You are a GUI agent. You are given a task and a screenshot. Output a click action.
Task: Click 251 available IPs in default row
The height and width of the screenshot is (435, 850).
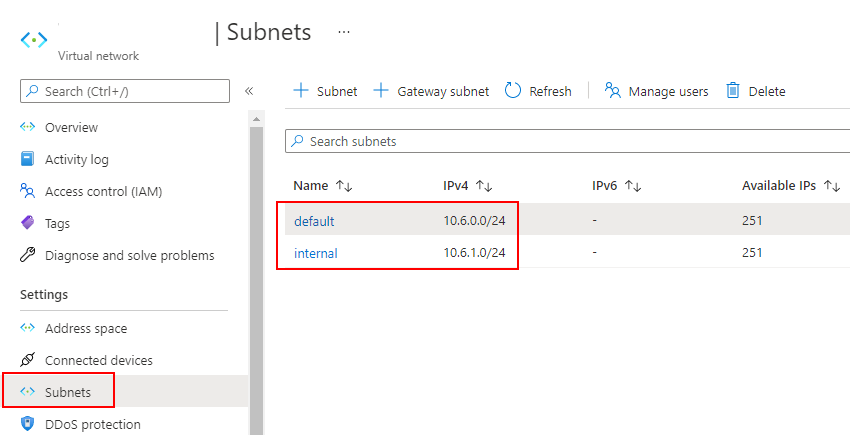click(752, 221)
